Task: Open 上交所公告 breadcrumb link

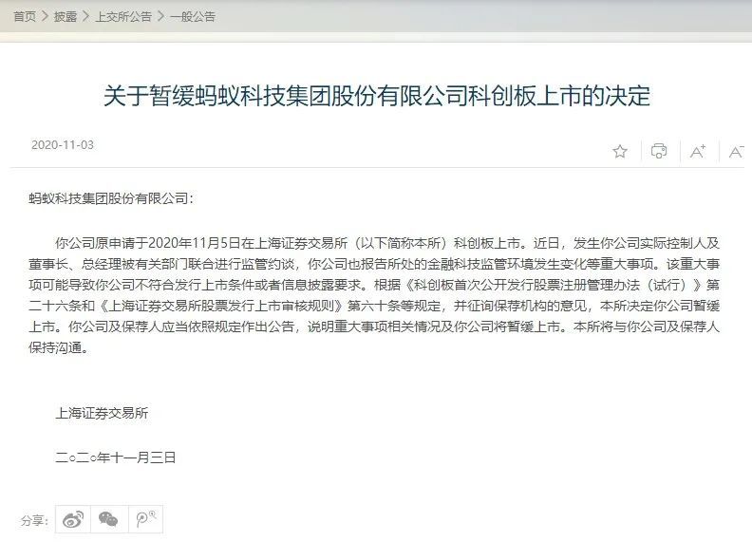Action: [123, 17]
